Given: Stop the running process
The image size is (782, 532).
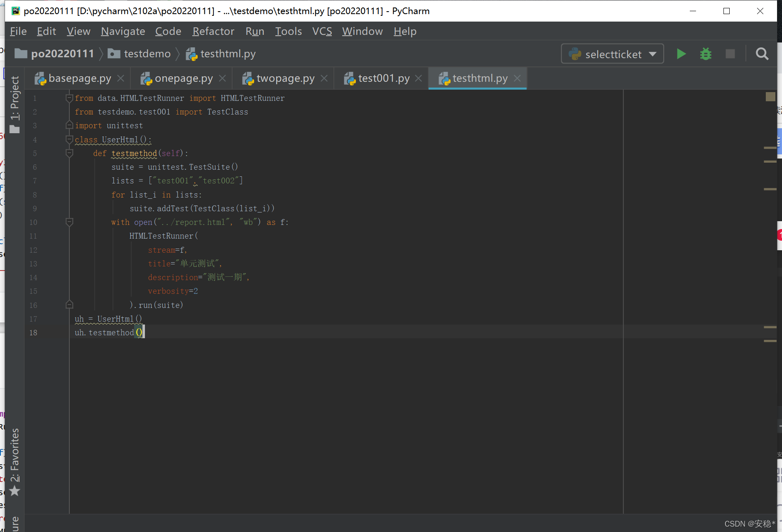Looking at the screenshot, I should pyautogui.click(x=730, y=54).
